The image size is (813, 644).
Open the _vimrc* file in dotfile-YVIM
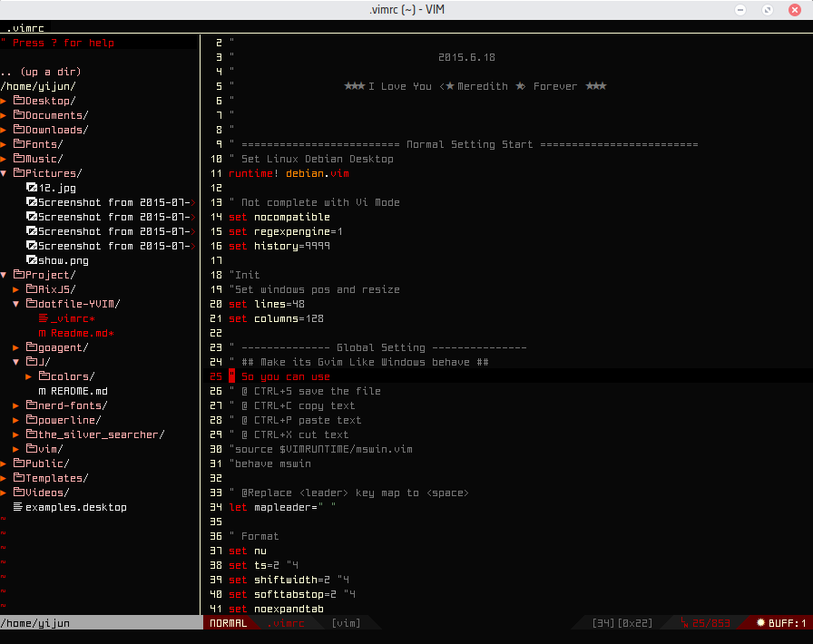(73, 318)
